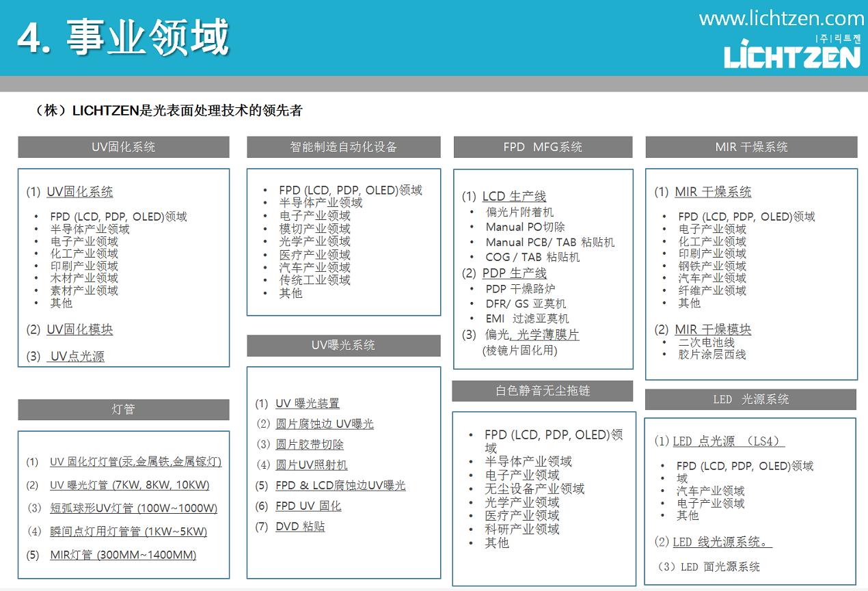
Task: Open the UV固化模块 link
Action: pos(80,329)
